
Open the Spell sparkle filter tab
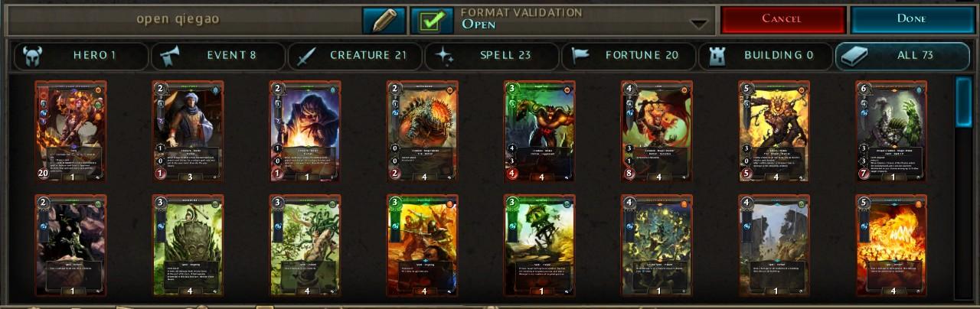(492, 56)
